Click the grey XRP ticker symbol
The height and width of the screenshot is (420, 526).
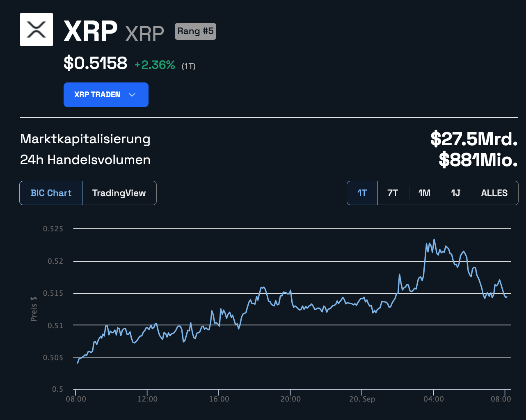click(x=144, y=34)
